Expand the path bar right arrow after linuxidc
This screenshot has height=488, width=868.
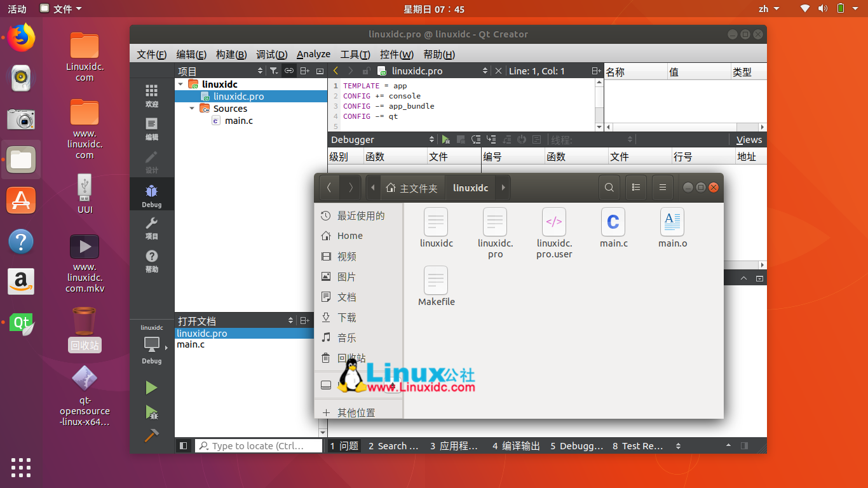[x=503, y=187]
